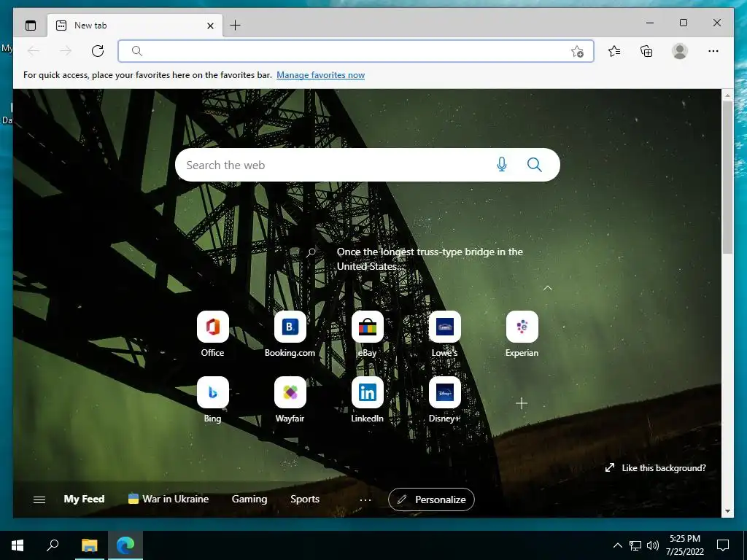Click the Search the web box
Screen dimensions: 747x560
pos(368,165)
